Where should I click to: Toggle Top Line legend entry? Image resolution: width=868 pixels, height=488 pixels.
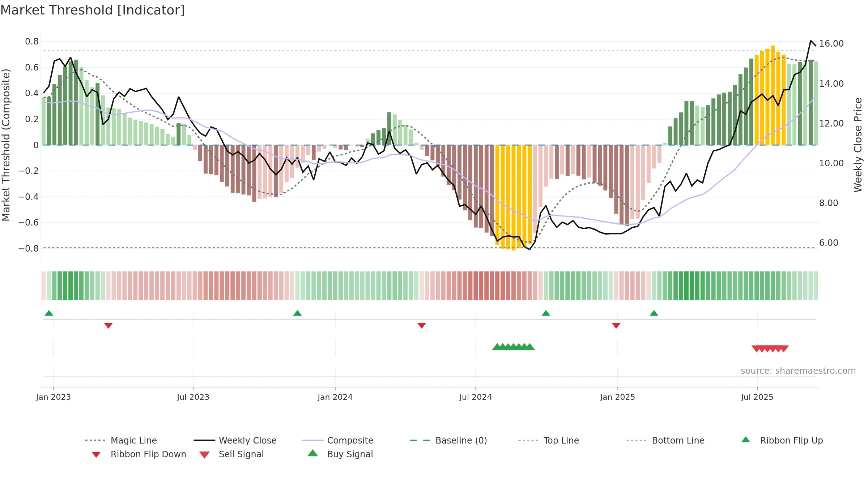tap(548, 440)
